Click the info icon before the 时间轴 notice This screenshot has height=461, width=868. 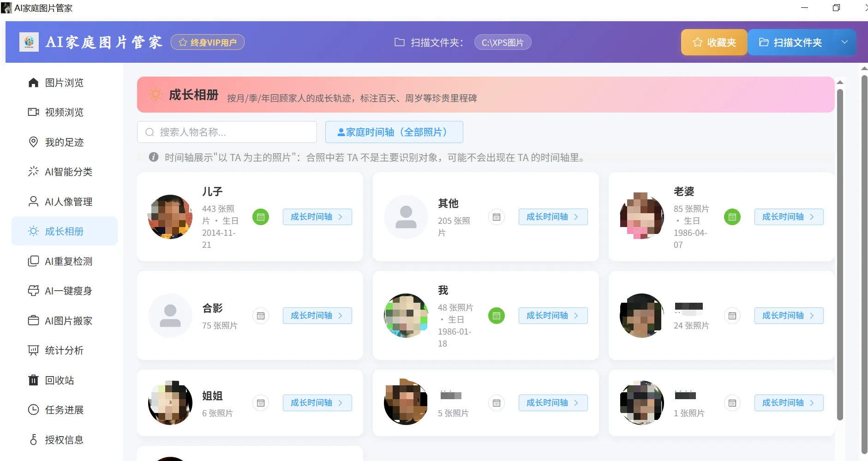(154, 157)
